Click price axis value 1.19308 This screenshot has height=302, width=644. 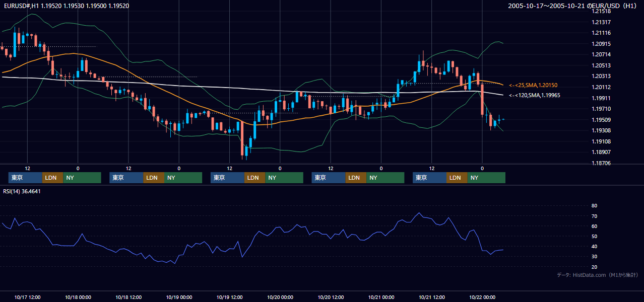[x=602, y=130]
